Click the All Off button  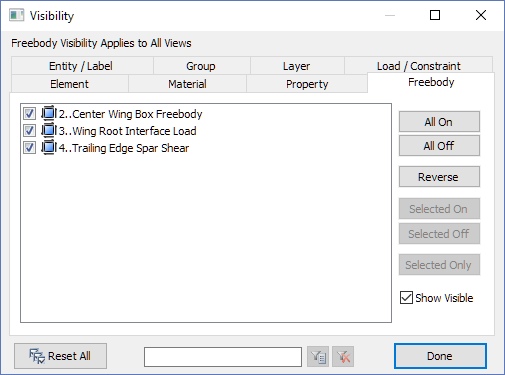point(439,146)
